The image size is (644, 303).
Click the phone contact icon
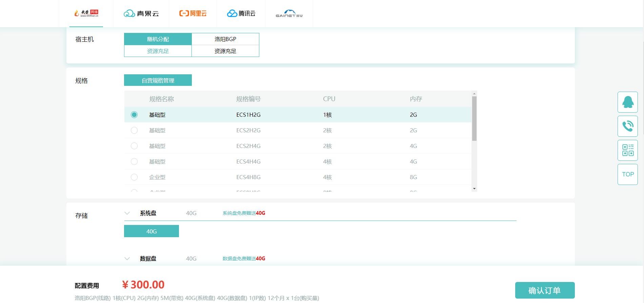click(627, 126)
